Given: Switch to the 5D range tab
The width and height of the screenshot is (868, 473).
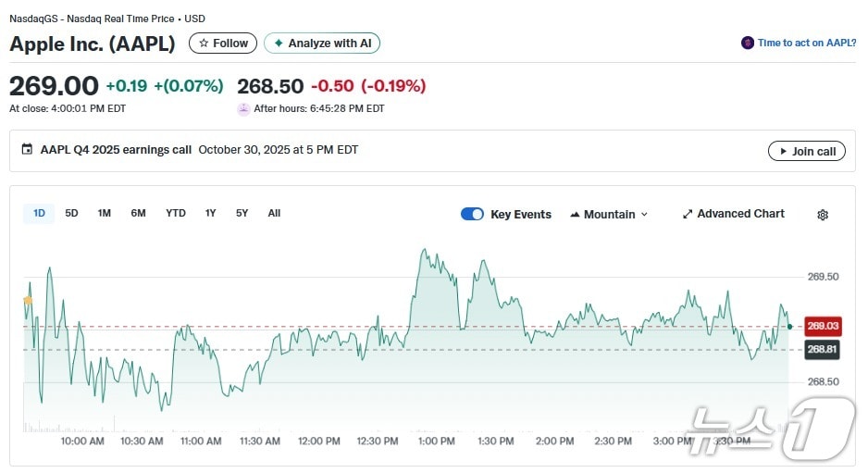Looking at the screenshot, I should 71,214.
